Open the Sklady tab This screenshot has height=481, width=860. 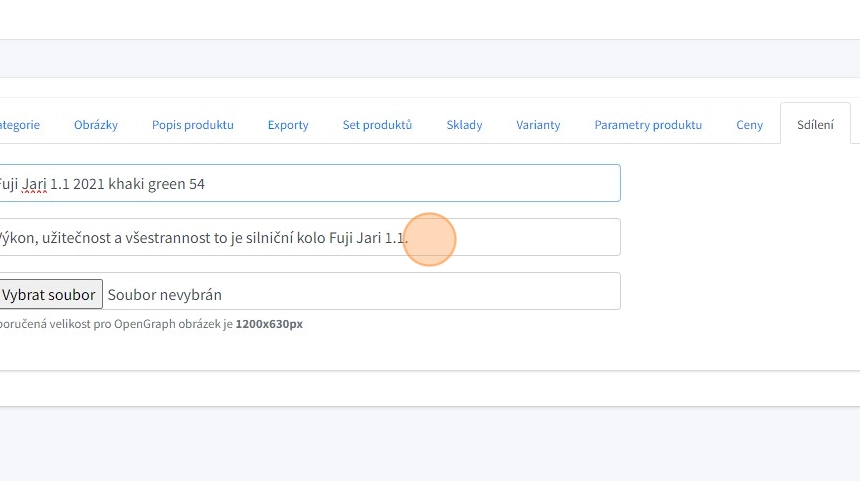coord(464,125)
